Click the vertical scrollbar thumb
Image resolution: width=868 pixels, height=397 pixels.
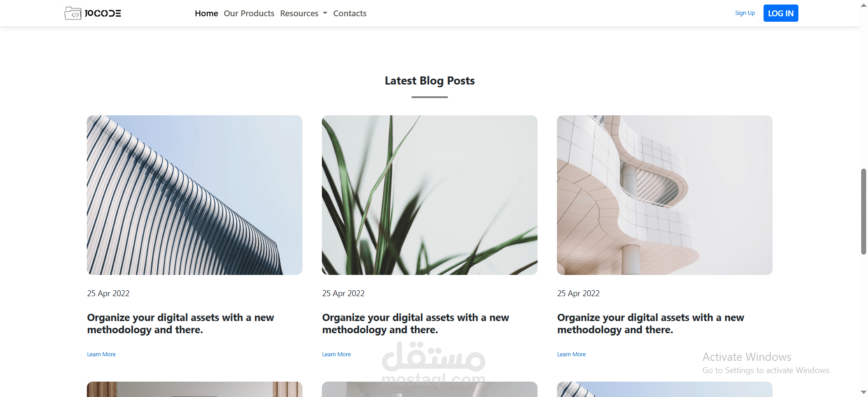click(x=863, y=212)
